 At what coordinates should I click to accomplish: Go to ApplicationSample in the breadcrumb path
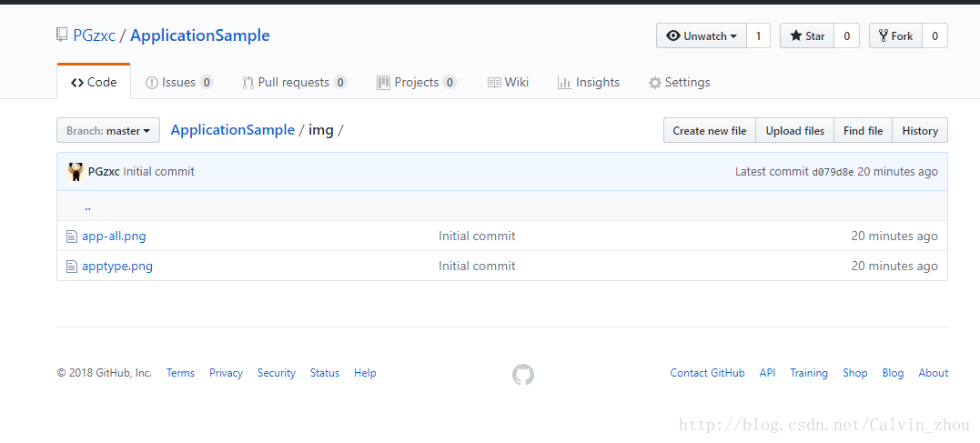(x=233, y=130)
